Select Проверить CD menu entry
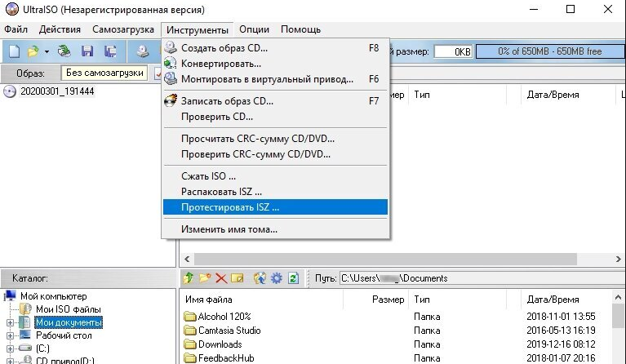 275,117
